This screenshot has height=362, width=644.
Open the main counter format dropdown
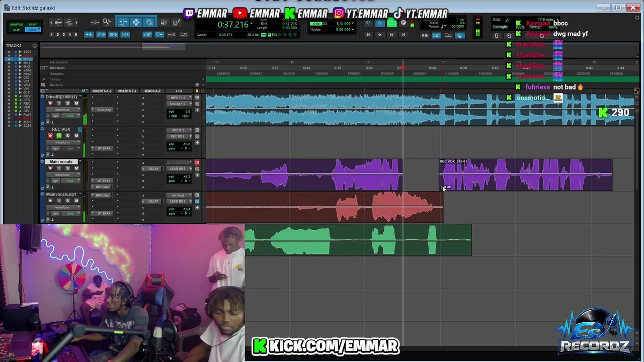pos(252,24)
